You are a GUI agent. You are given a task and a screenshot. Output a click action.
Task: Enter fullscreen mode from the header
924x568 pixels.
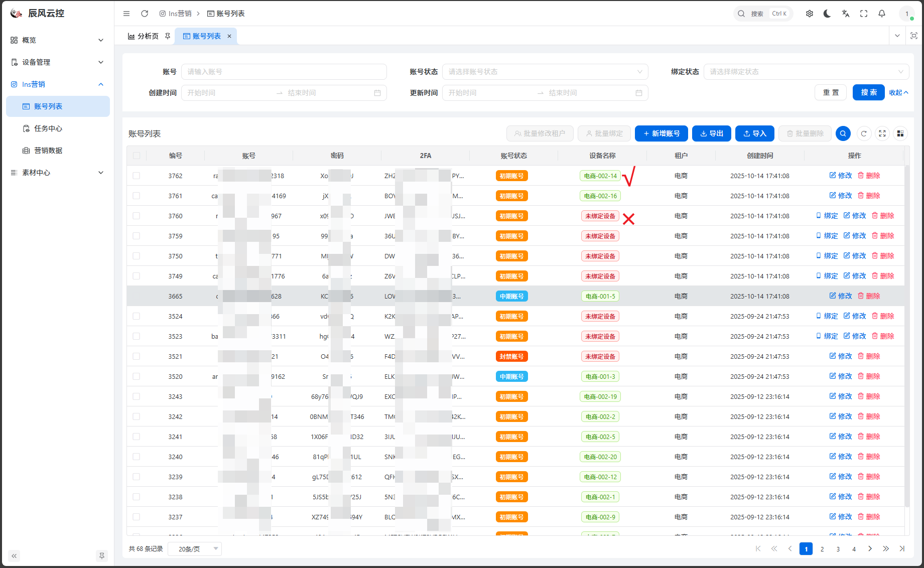[x=864, y=14]
